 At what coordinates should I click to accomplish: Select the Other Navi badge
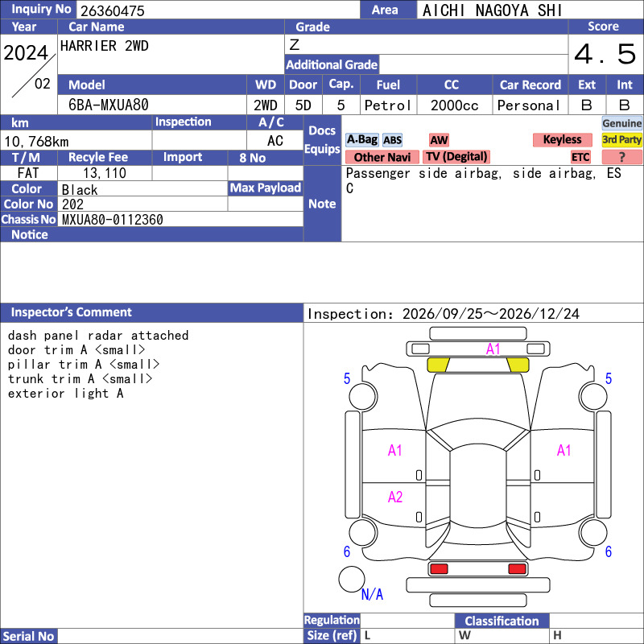pos(382,157)
